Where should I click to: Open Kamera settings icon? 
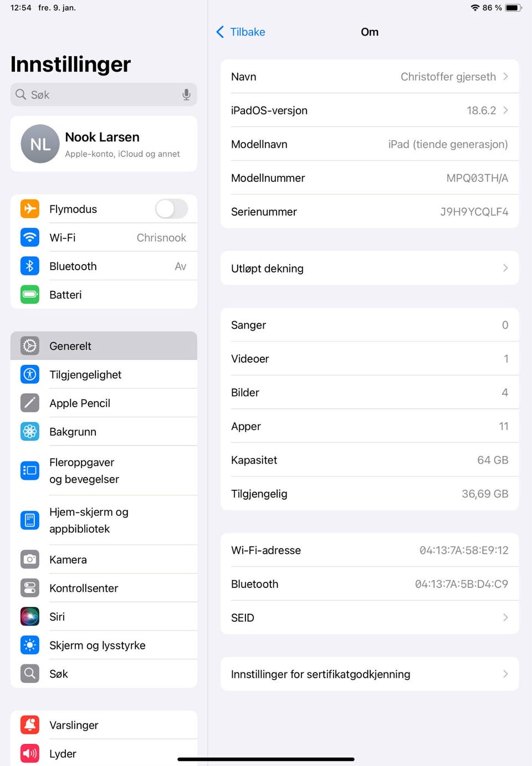30,560
